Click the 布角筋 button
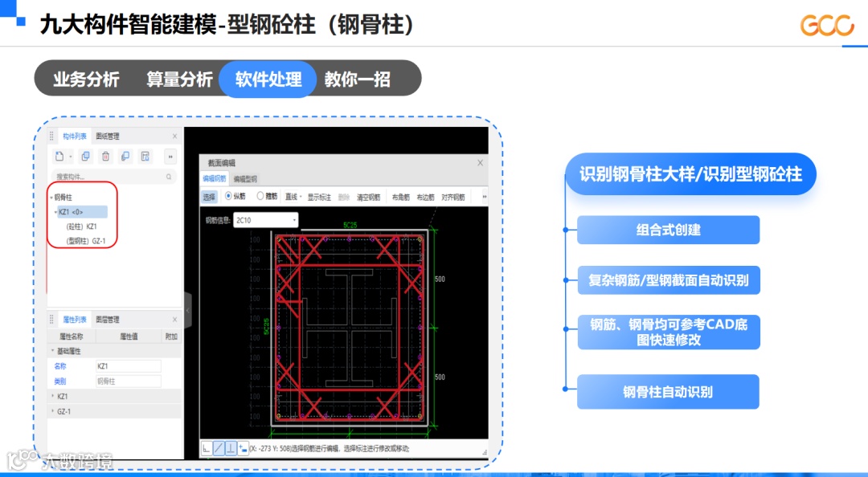 point(400,197)
